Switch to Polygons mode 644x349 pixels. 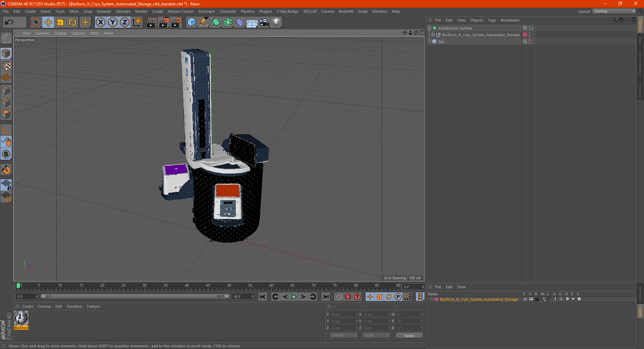[6, 114]
